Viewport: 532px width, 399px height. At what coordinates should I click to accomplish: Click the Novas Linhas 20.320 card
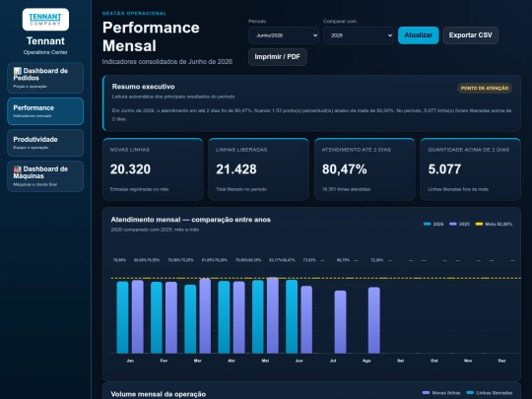click(153, 169)
